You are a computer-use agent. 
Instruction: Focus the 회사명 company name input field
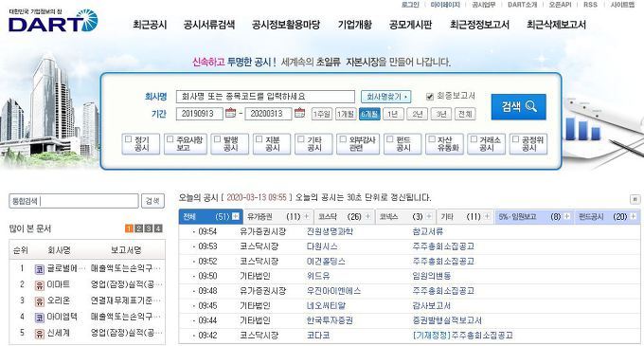tap(265, 97)
